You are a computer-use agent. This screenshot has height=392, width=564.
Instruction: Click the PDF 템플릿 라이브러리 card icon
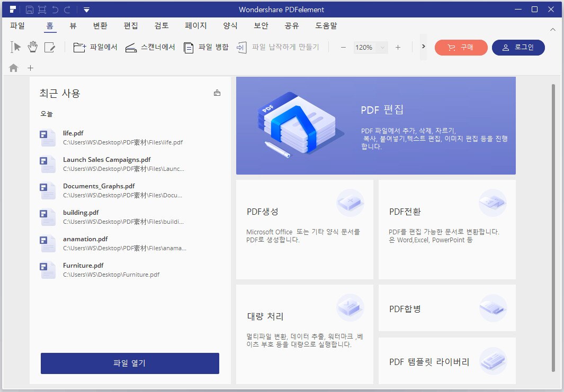click(493, 361)
